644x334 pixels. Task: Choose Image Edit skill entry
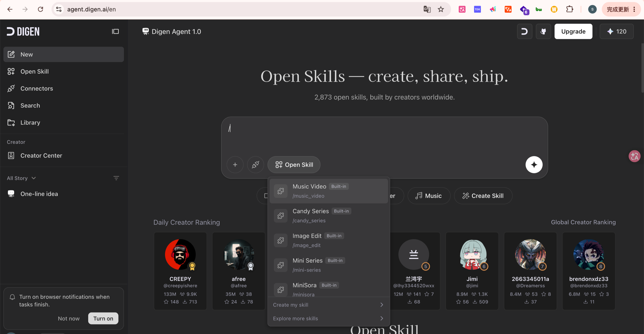329,240
